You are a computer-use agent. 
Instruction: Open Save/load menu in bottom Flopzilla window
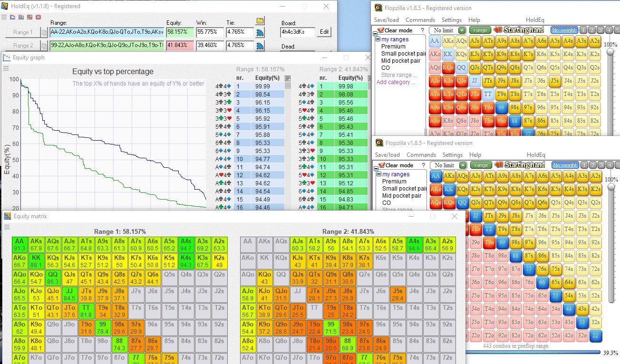click(x=387, y=155)
